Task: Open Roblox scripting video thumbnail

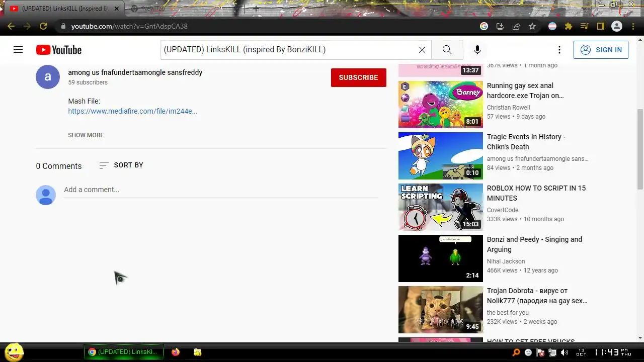Action: click(x=440, y=207)
